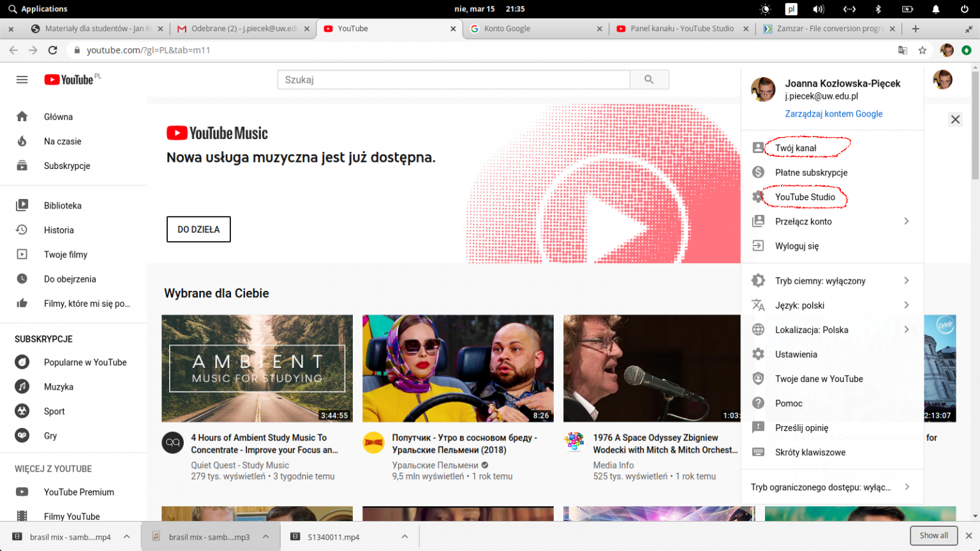Click the DO DZIEŁA button

click(x=198, y=230)
